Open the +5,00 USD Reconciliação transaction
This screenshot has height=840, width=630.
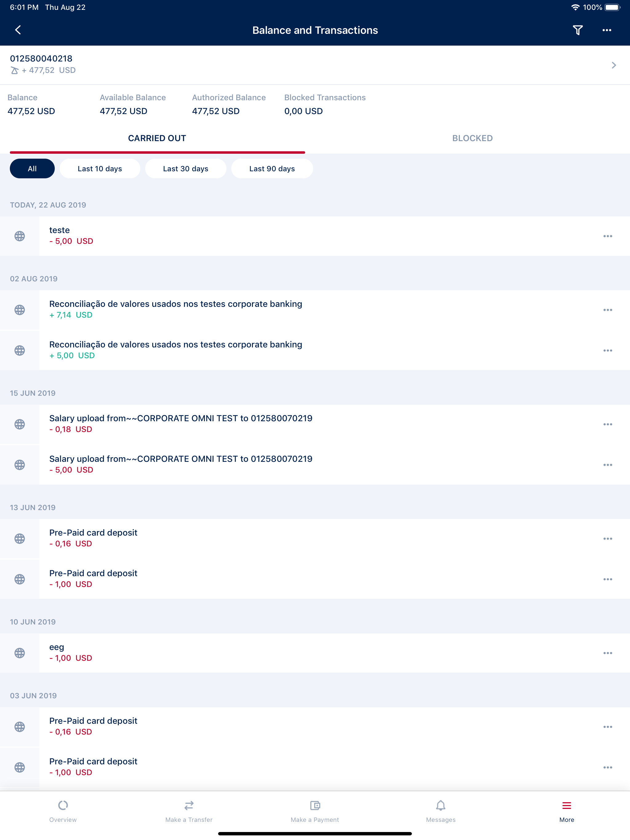tap(315, 351)
